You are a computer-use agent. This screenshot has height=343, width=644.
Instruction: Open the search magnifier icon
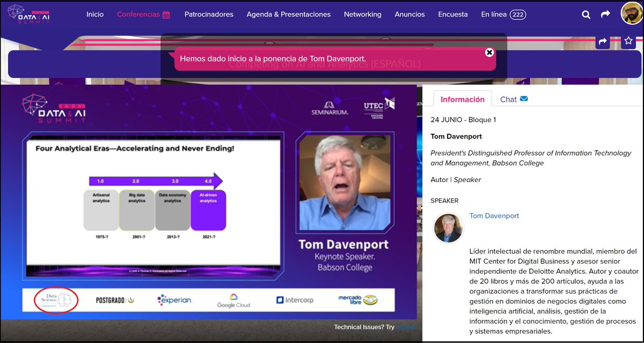point(586,14)
